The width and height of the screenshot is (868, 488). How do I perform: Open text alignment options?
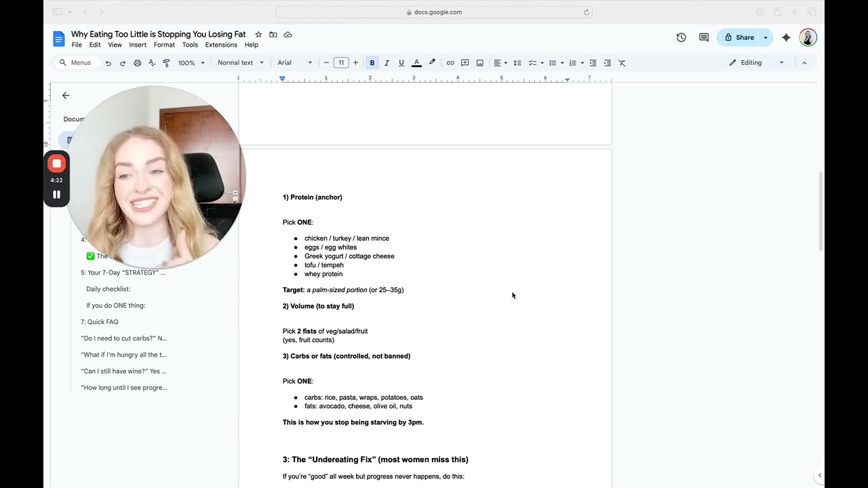(x=500, y=63)
